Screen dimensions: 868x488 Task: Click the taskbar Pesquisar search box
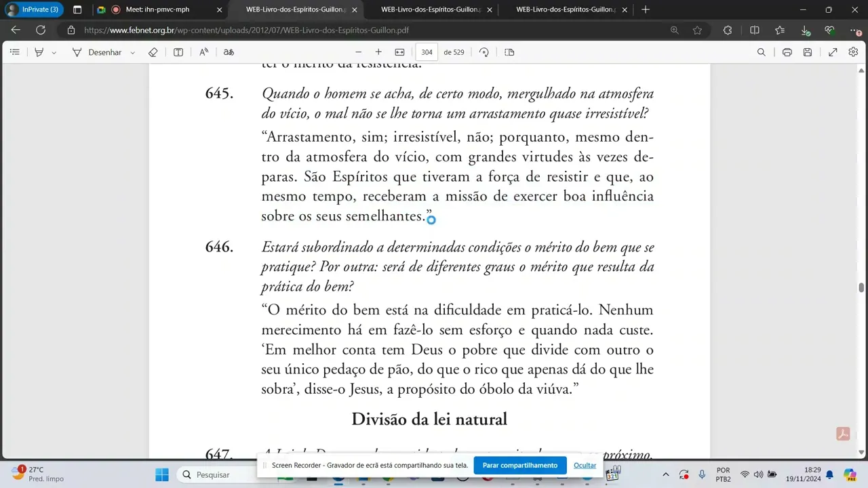(x=216, y=474)
